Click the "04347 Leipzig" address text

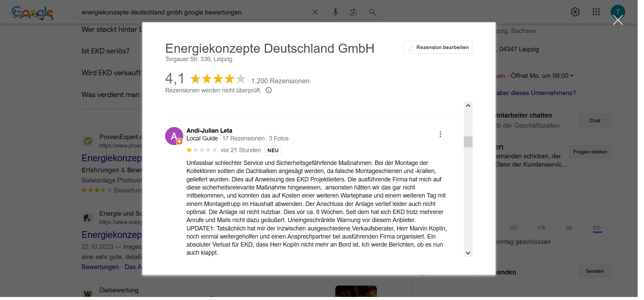519,49
